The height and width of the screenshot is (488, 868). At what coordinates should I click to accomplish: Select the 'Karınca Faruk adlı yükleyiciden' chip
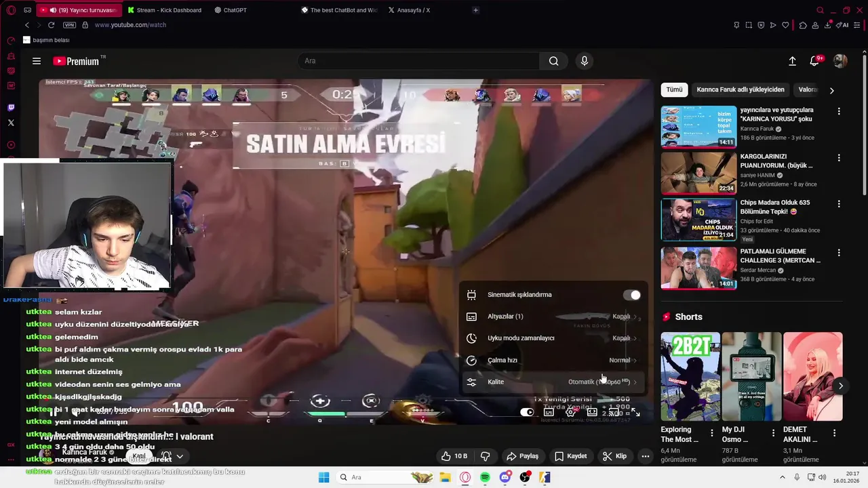(741, 89)
